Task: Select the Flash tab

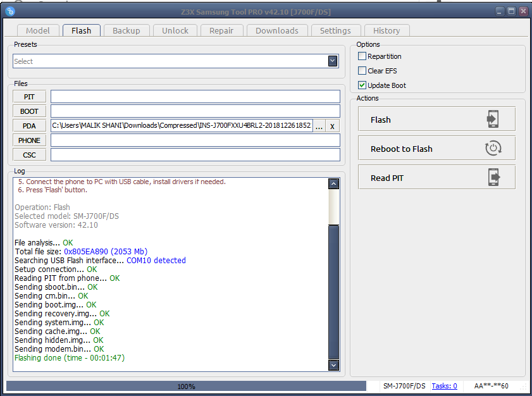Action: click(x=82, y=30)
